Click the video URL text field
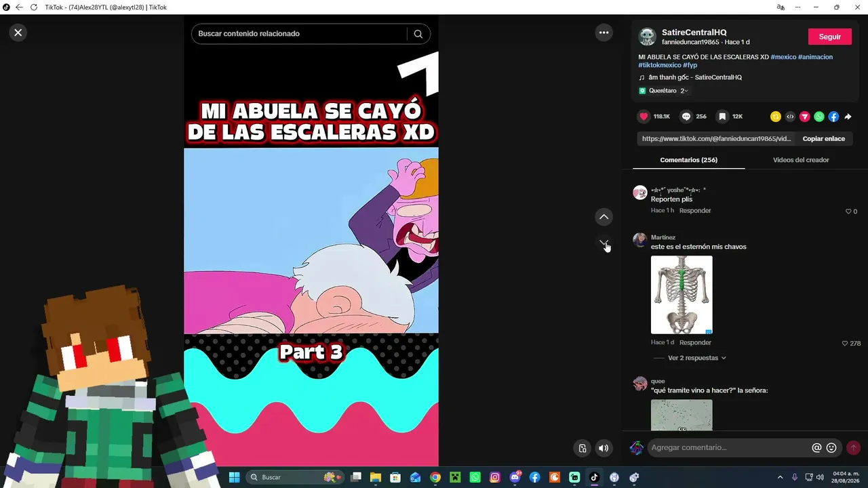The width and height of the screenshot is (868, 488). click(716, 139)
